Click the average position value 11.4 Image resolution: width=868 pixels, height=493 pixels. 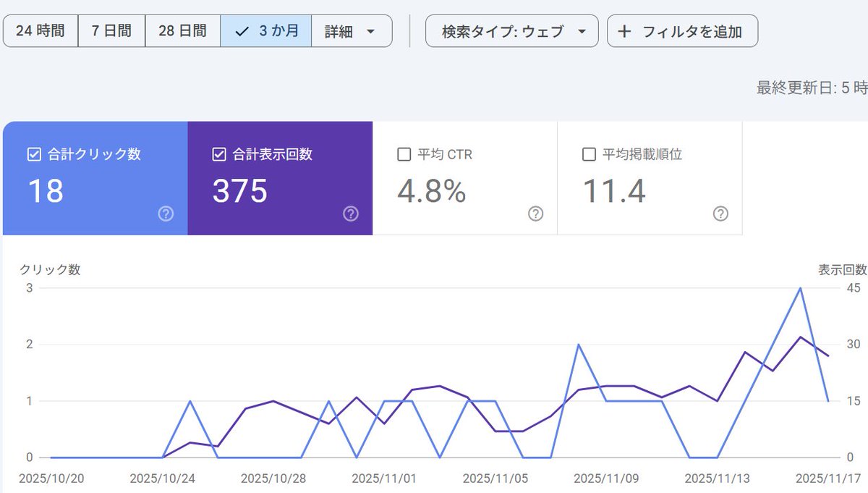[614, 191]
